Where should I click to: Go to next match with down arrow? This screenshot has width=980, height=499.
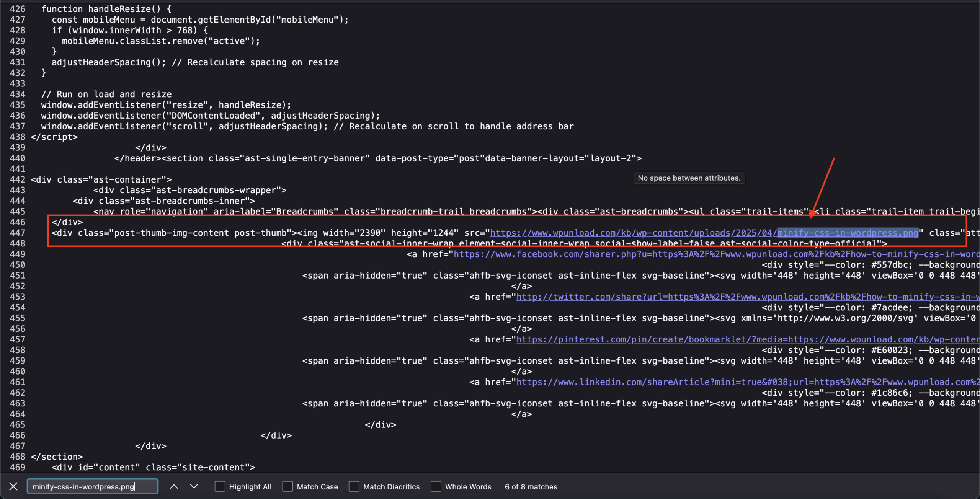(x=194, y=486)
